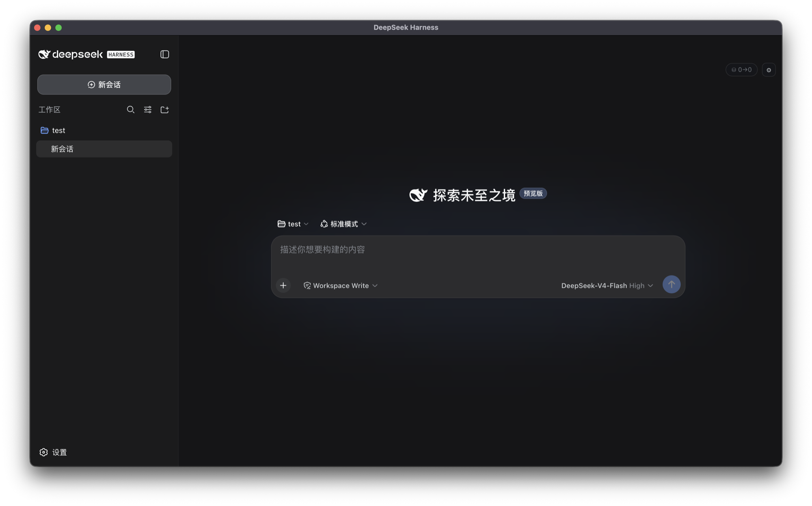Image resolution: width=812 pixels, height=506 pixels.
Task: Click the deepseek HARNESS logo
Action: (x=86, y=54)
